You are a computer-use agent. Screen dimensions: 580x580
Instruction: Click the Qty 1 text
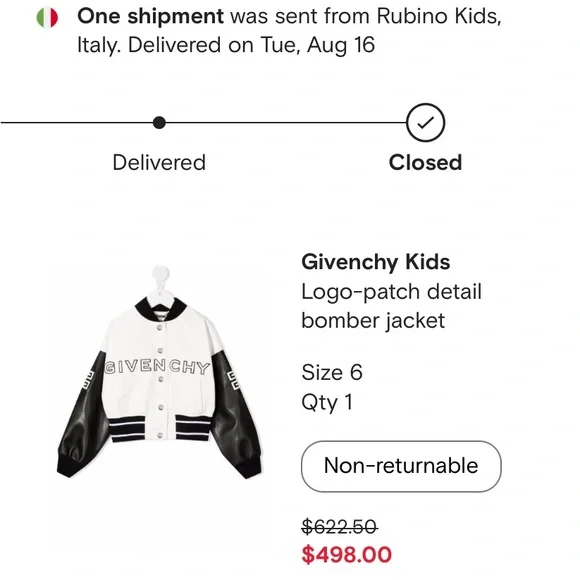pyautogui.click(x=327, y=402)
